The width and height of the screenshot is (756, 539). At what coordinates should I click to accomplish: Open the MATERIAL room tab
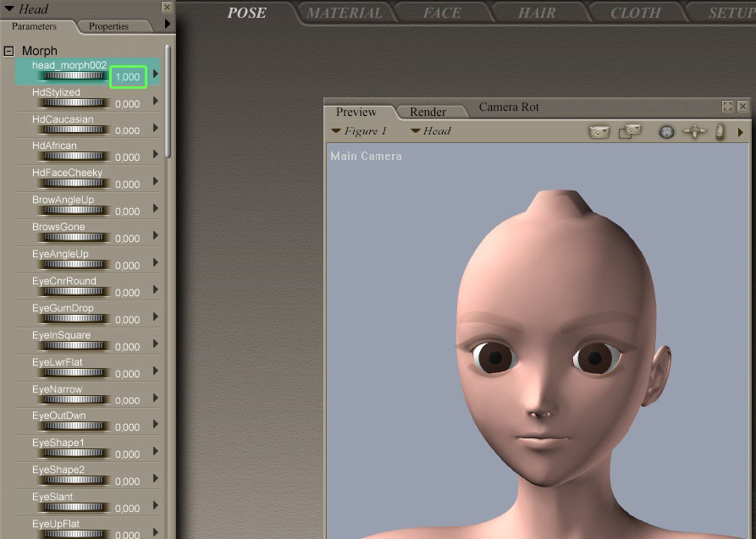tap(345, 13)
